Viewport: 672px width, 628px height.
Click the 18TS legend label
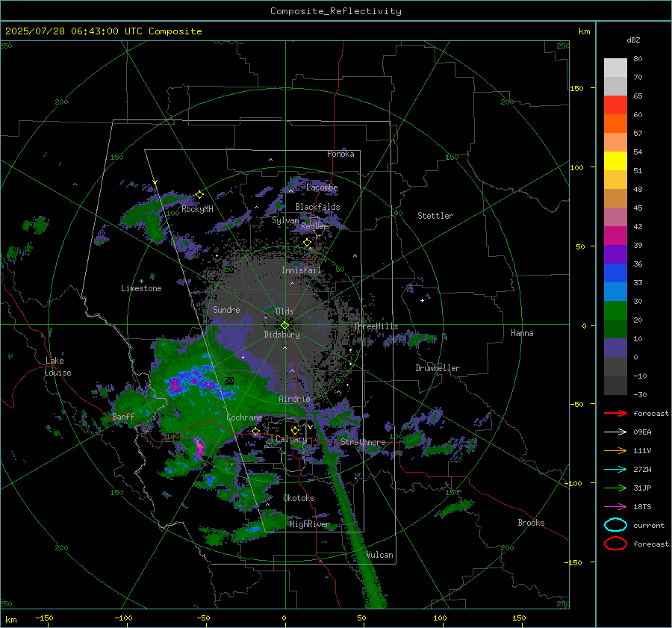(642, 507)
